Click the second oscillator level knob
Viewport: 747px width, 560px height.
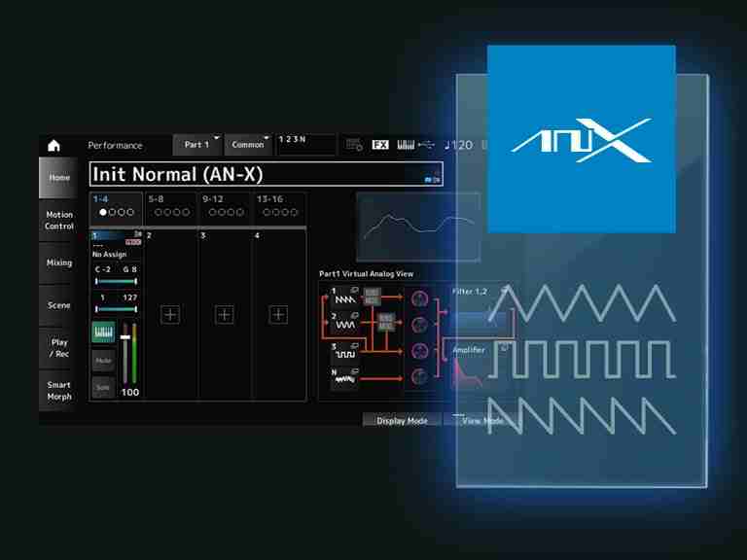419,325
